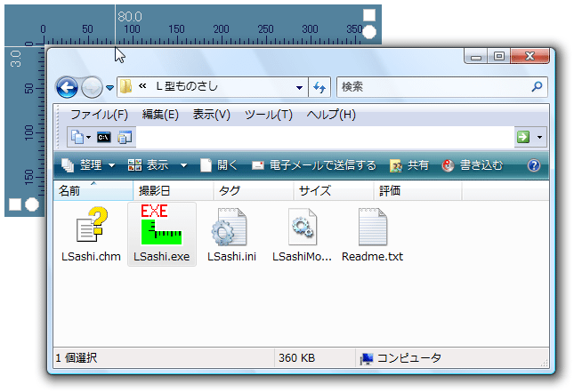The width and height of the screenshot is (574, 392).
Task: Expand the address bar history dropdown arrow
Action: [299, 87]
